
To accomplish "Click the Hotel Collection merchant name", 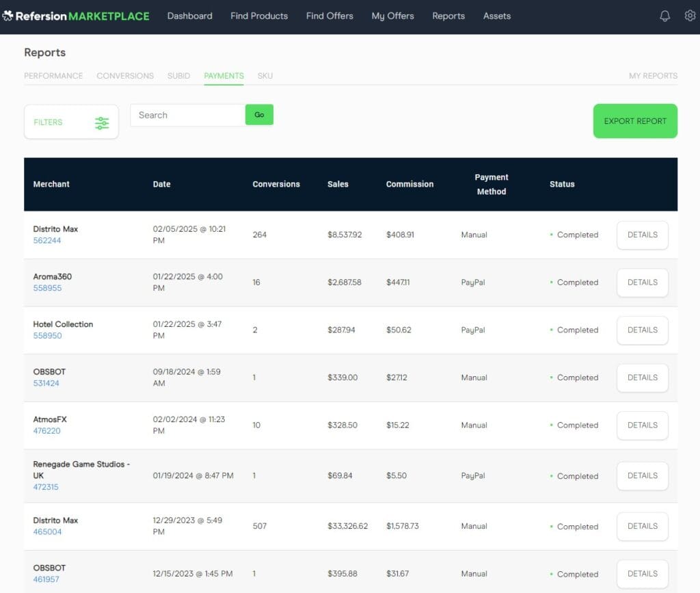I will (63, 325).
